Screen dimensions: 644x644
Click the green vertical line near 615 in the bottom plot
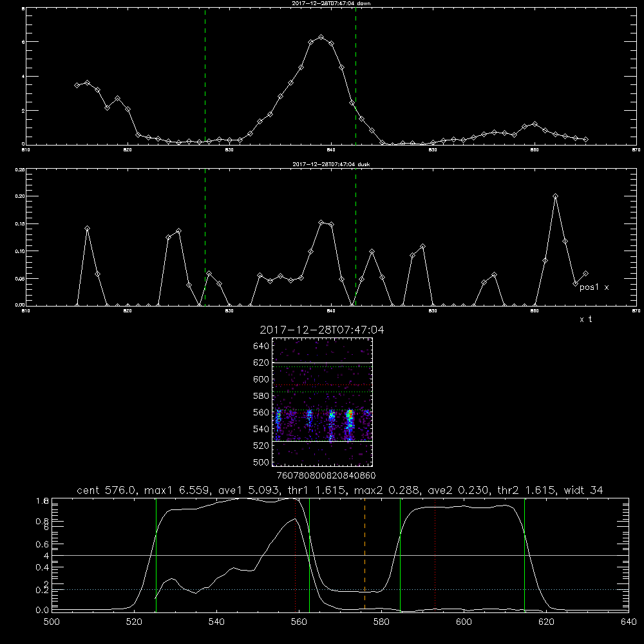coord(524,554)
